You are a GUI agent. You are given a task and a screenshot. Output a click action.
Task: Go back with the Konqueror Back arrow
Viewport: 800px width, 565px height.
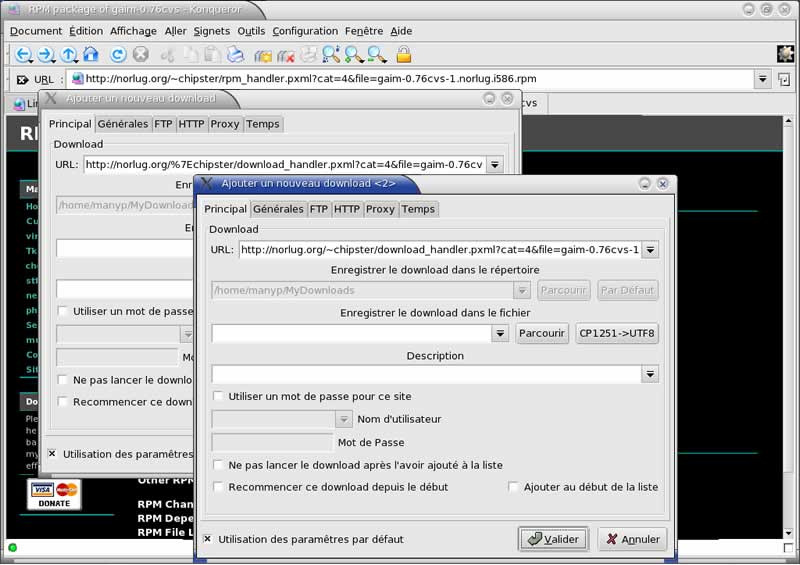click(x=23, y=55)
